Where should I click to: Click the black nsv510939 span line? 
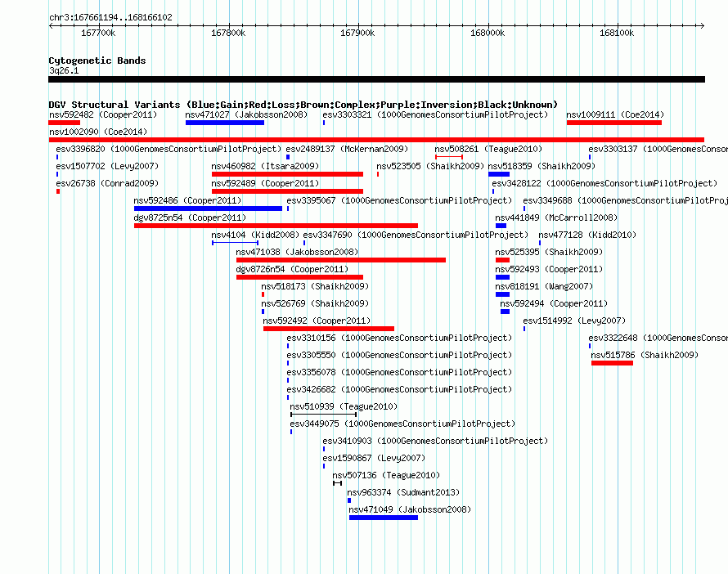coord(324,415)
